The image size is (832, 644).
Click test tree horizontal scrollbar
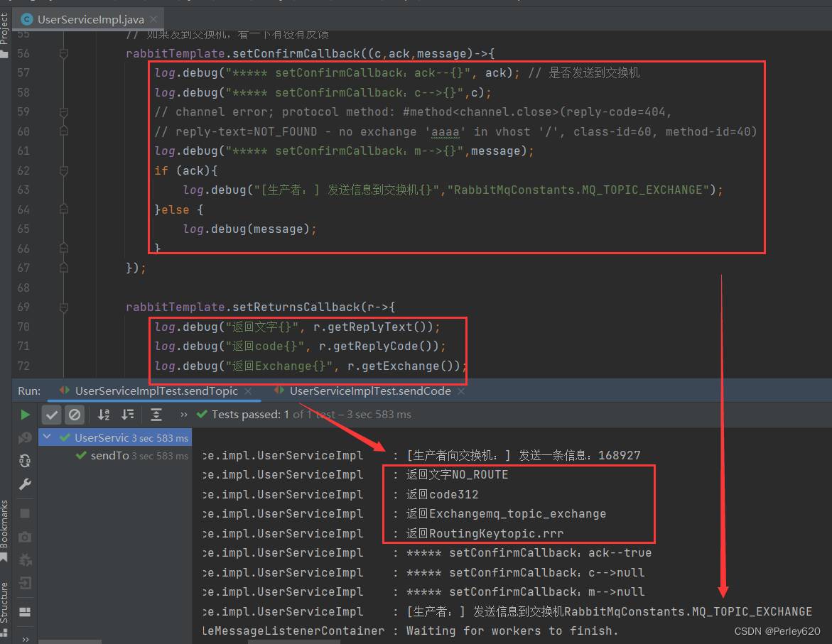70,642
